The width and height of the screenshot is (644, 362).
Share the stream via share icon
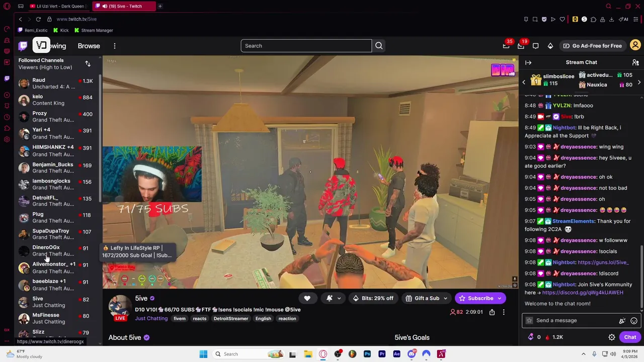point(492,312)
